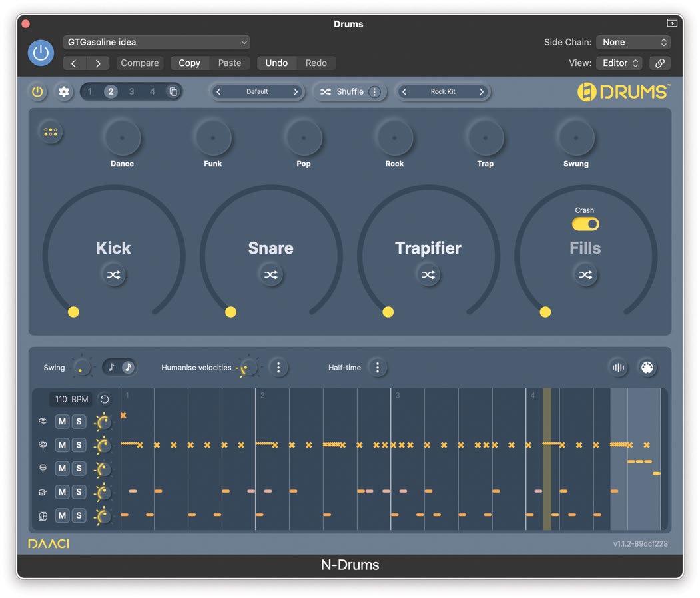The width and height of the screenshot is (700, 598).
Task: Toggle the plugin bypass power button
Action: tap(41, 53)
